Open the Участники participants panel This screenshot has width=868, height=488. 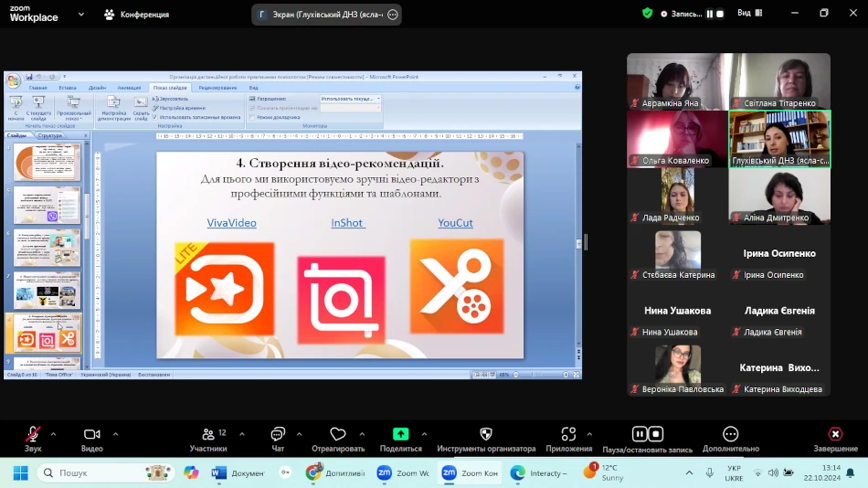tap(208, 434)
